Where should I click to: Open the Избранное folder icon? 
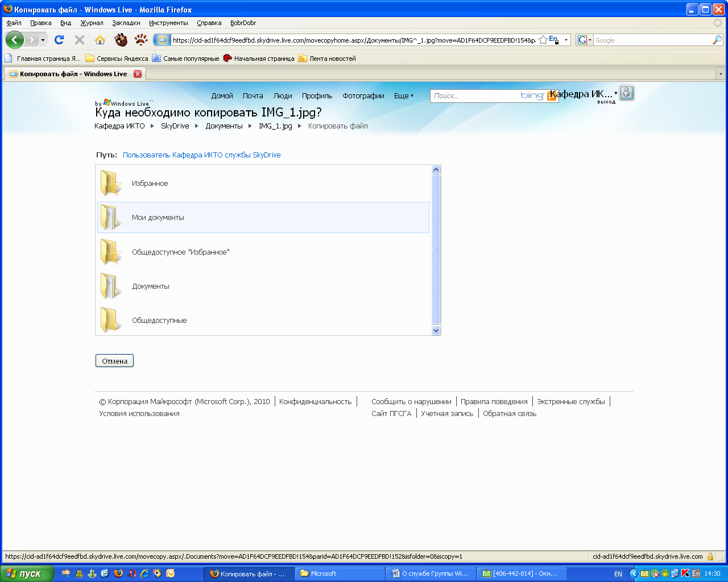[111, 183]
